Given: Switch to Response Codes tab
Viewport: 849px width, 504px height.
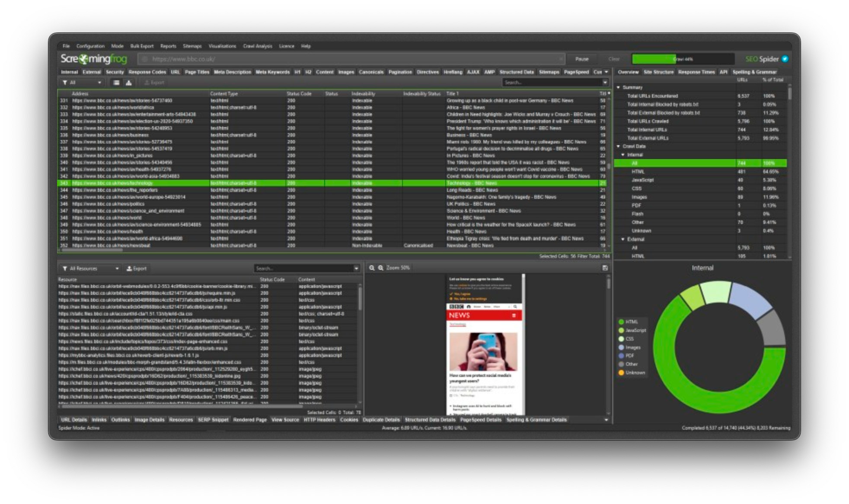Looking at the screenshot, I should click(x=147, y=72).
